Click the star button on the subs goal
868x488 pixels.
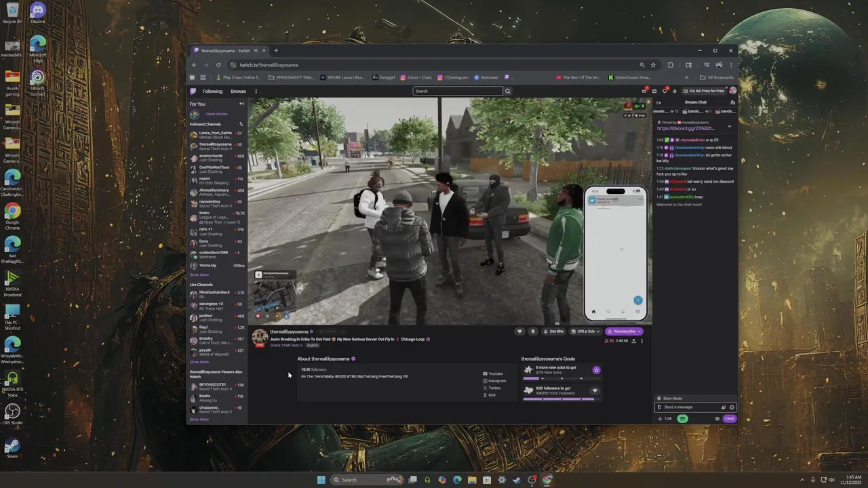click(x=596, y=370)
